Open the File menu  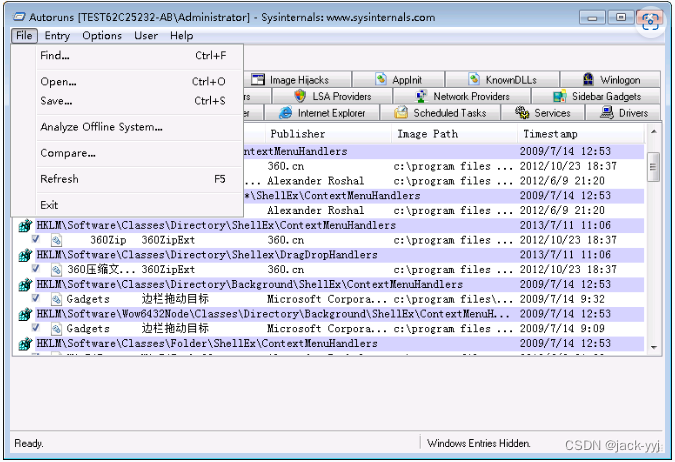click(24, 35)
